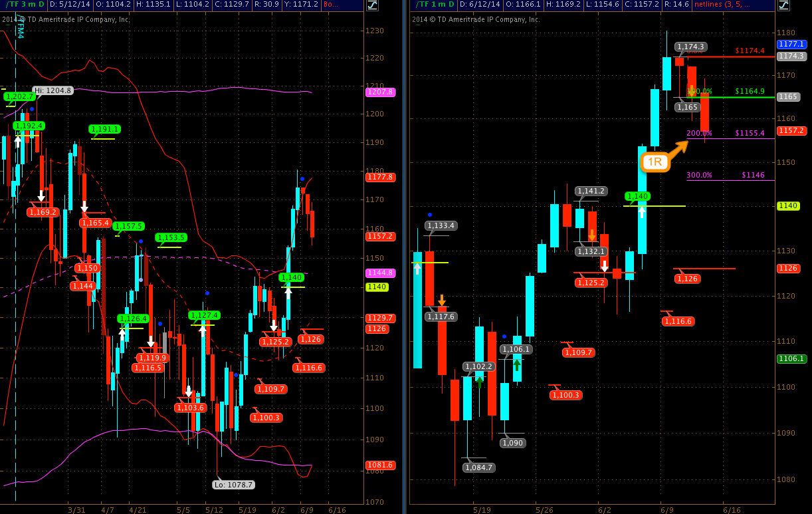Click the $1174.4 red level label
Image resolution: width=812 pixels, height=514 pixels.
coord(750,51)
